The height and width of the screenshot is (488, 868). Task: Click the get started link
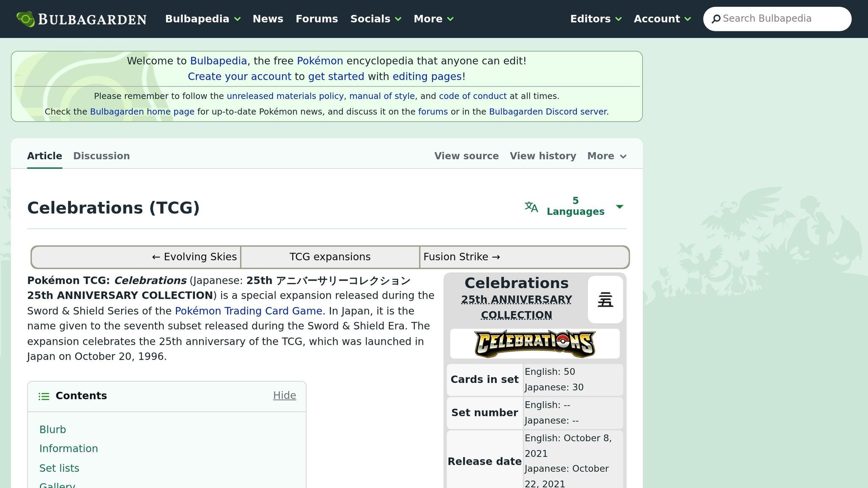coord(336,77)
